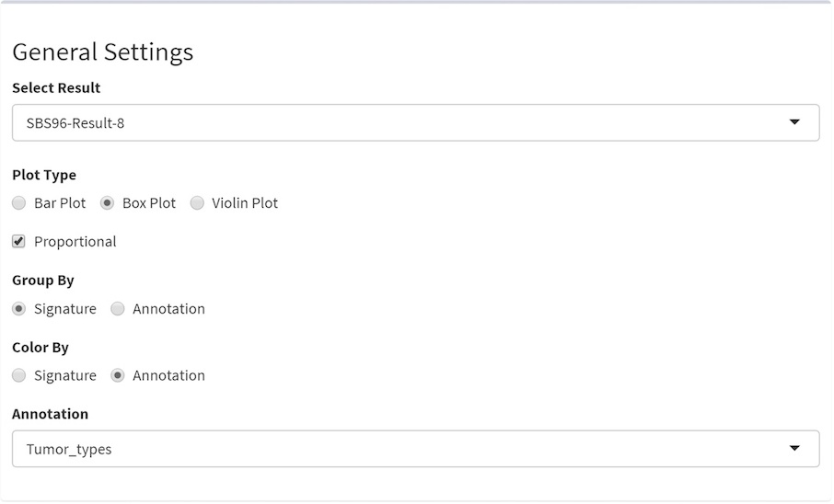Viewport: 834px width, 504px height.
Task: Set Color By to Signature
Action: click(x=19, y=375)
